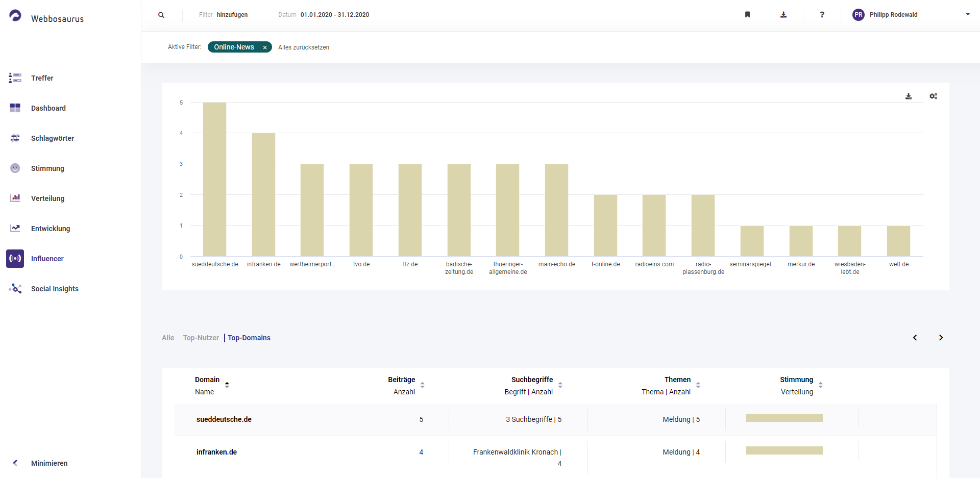
Task: Click the Webbosaurus logo icon
Action: coord(15,16)
